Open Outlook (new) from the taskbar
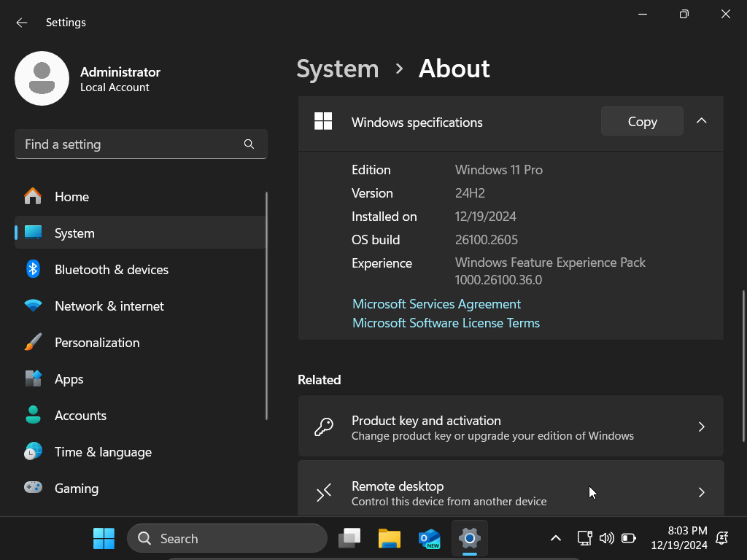Screen dimensions: 747x560 click(429, 539)
